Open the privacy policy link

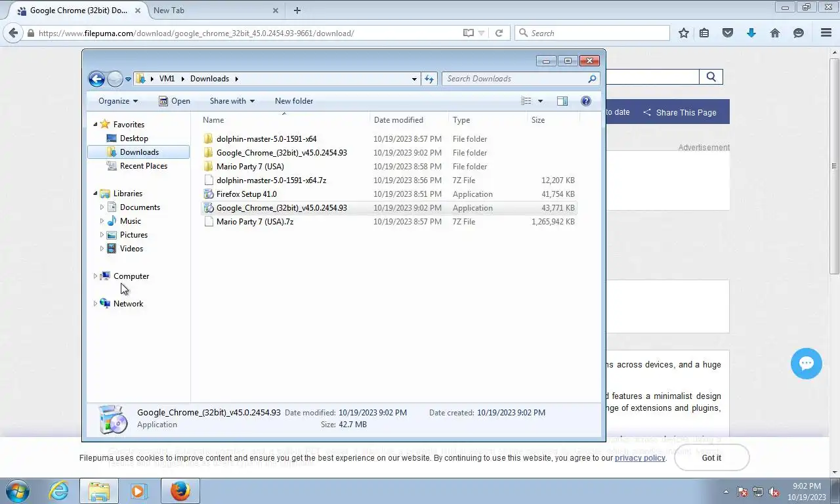640,458
